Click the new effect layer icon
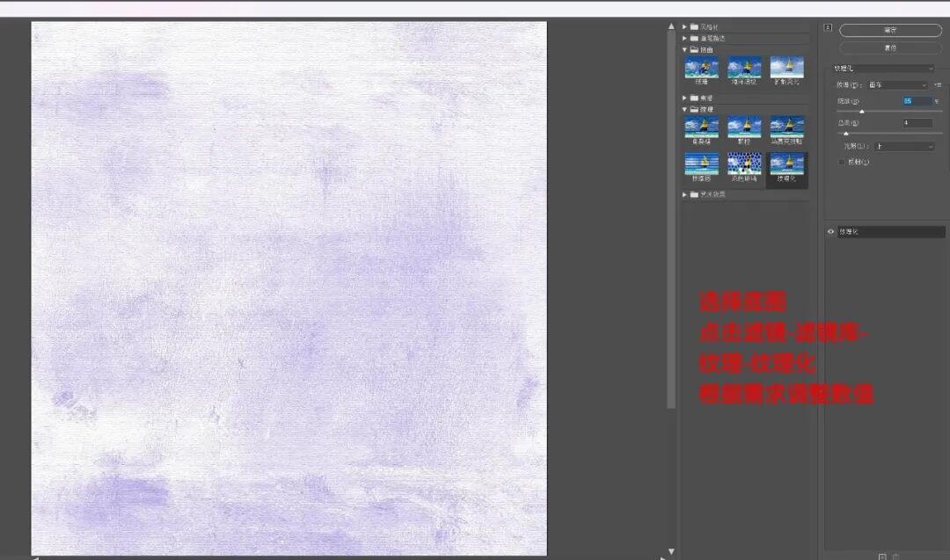The width and height of the screenshot is (950, 560). click(881, 556)
